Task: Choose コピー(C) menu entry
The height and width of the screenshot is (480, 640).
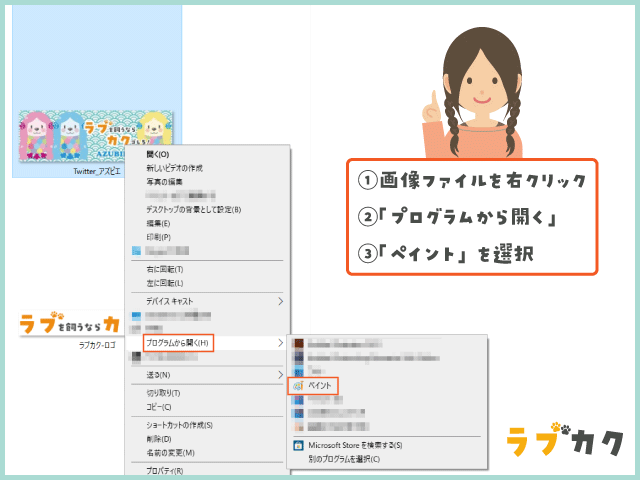Action: (159, 407)
